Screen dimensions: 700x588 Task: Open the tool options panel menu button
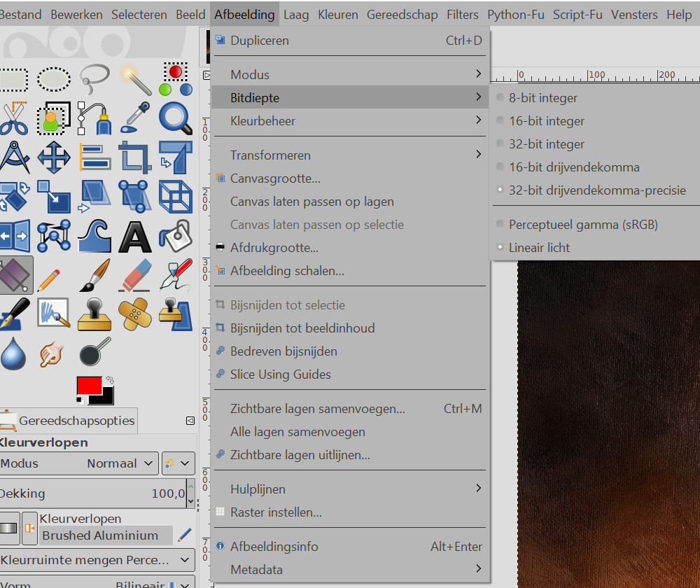click(190, 421)
